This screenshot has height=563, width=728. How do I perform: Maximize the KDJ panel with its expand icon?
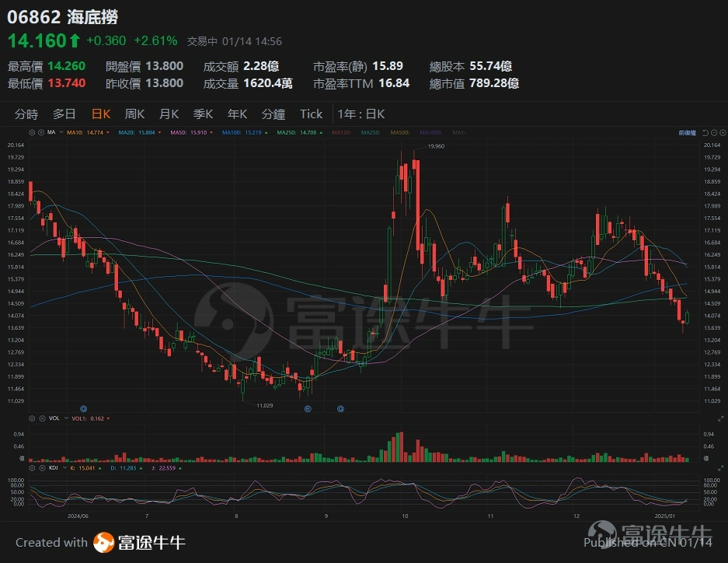tap(720, 468)
